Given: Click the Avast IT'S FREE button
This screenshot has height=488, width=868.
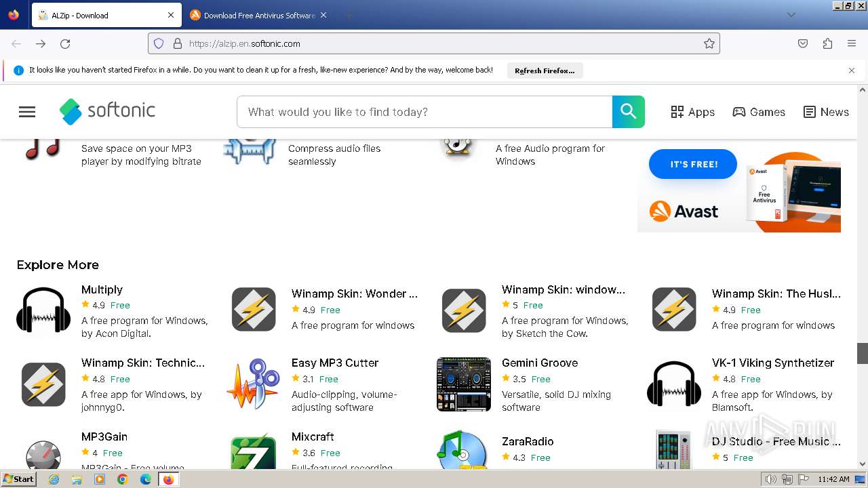Looking at the screenshot, I should pyautogui.click(x=693, y=164).
